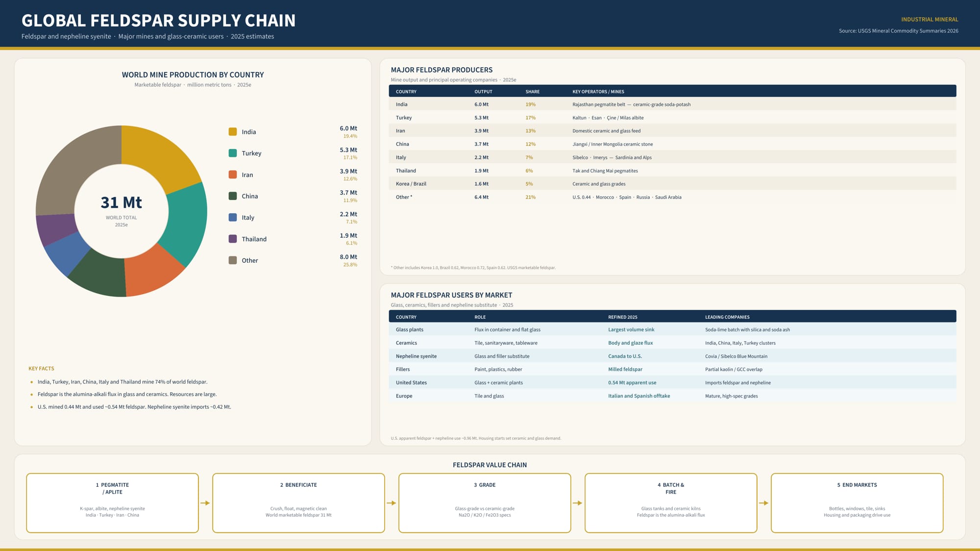This screenshot has height=551, width=980.
Task: Click the Thailand purple legend swatch
Action: point(233,239)
